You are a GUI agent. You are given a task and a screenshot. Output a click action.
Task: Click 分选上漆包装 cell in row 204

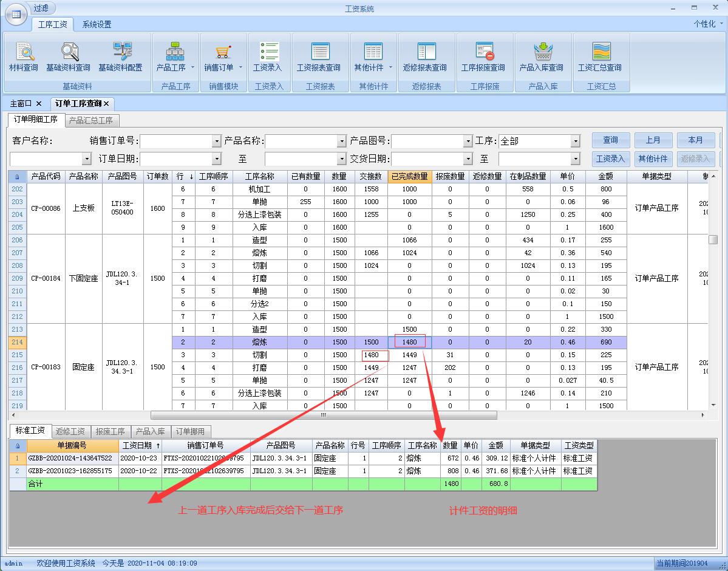pos(259,214)
